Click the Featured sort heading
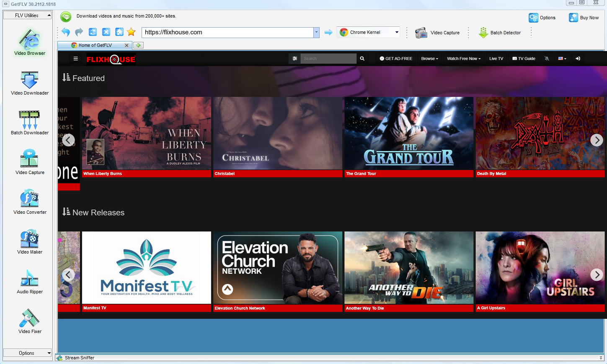 83,78
